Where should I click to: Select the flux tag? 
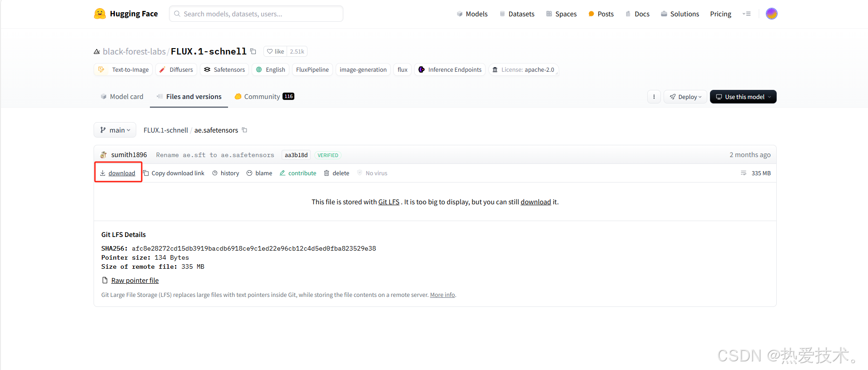(402, 69)
